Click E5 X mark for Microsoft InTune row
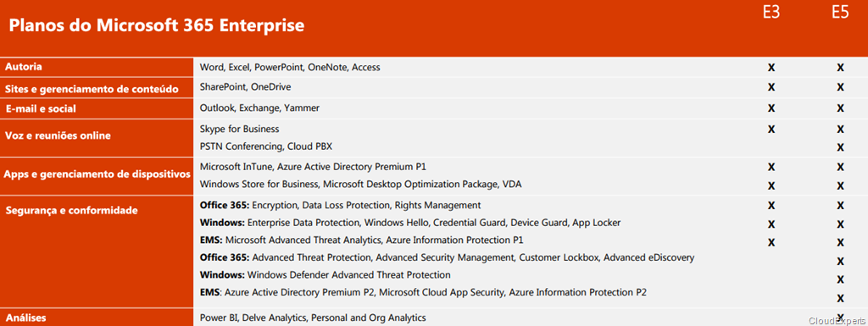The image size is (868, 326). coord(840,166)
